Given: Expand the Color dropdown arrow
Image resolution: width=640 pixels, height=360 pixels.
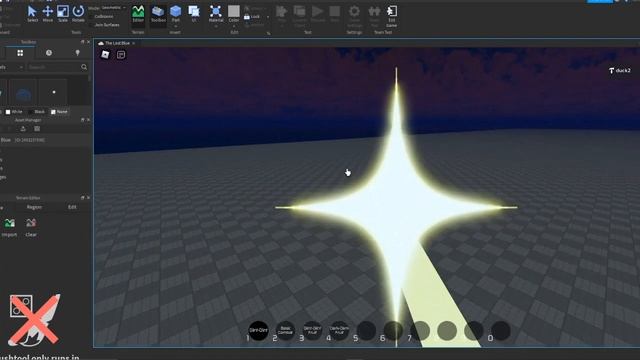Looking at the screenshot, I should pos(234,26).
